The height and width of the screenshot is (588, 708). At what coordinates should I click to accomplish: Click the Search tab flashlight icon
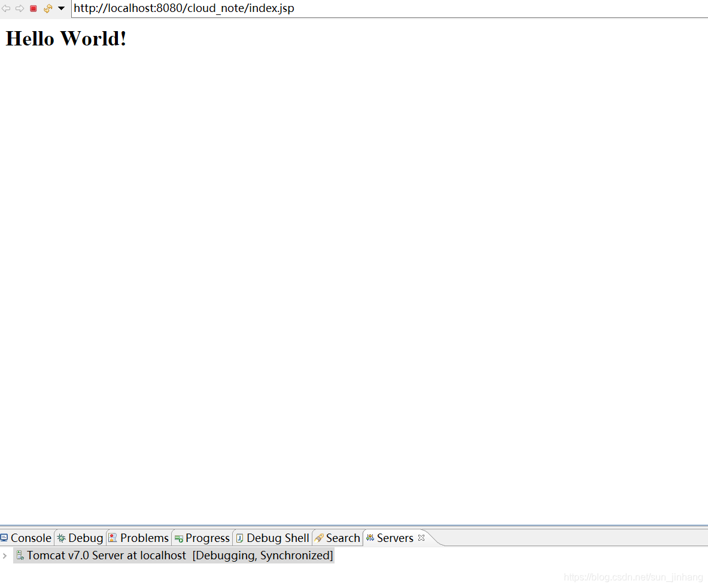319,538
